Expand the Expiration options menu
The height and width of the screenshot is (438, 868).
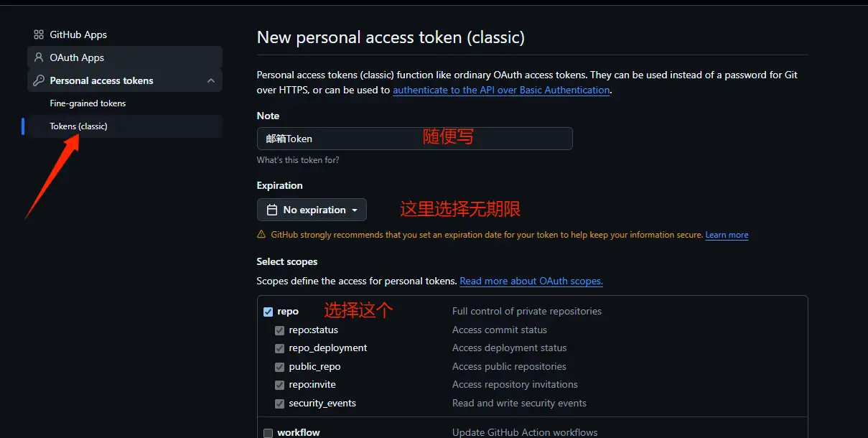click(312, 209)
